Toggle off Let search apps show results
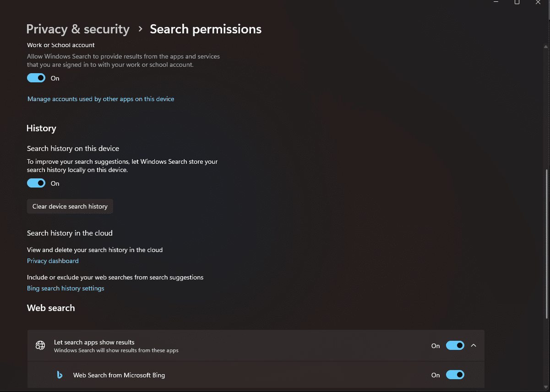The image size is (550, 392). pyautogui.click(x=455, y=346)
